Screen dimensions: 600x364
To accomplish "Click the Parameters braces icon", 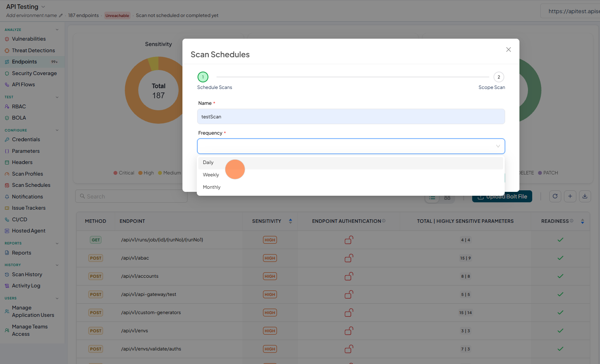I will 7,151.
